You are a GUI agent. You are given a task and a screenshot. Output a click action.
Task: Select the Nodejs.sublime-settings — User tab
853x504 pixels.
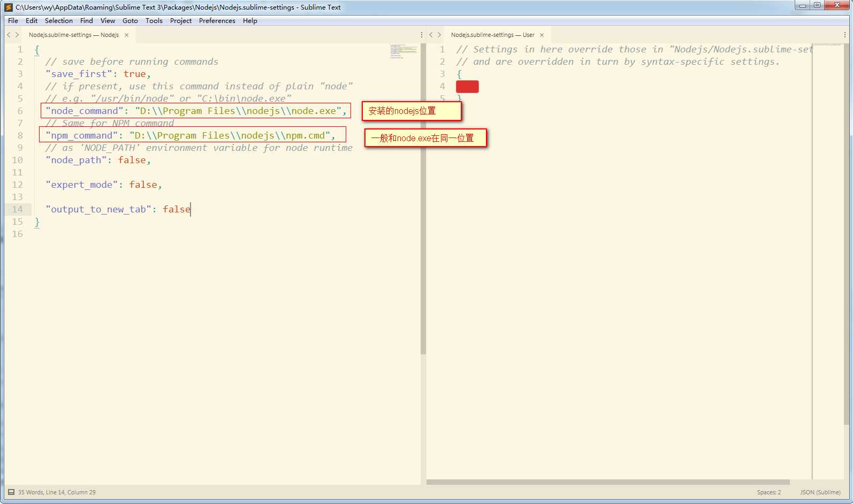click(x=492, y=35)
